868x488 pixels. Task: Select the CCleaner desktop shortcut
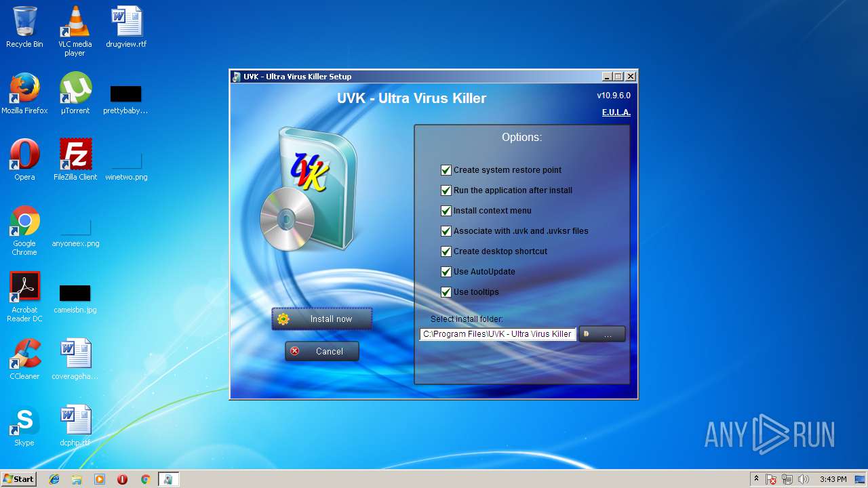[x=24, y=359]
